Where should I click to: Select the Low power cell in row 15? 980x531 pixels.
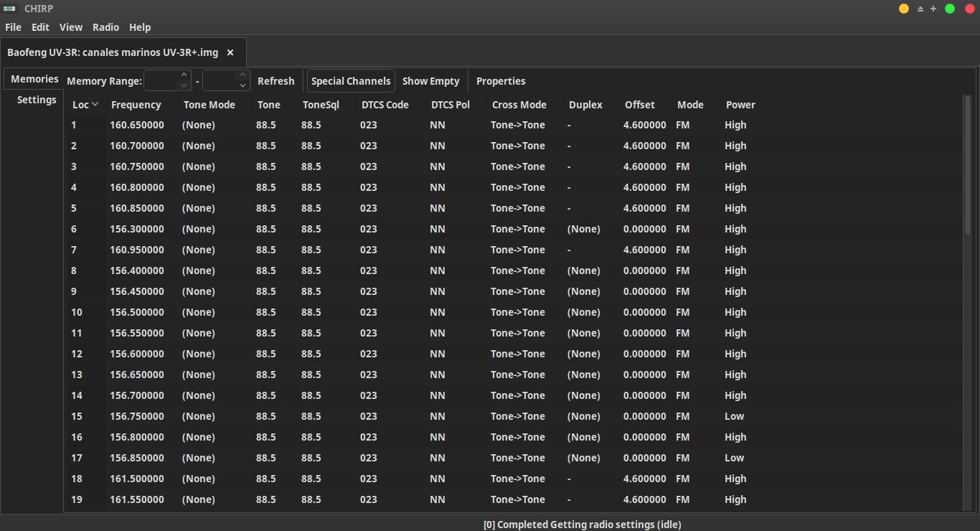(x=735, y=416)
